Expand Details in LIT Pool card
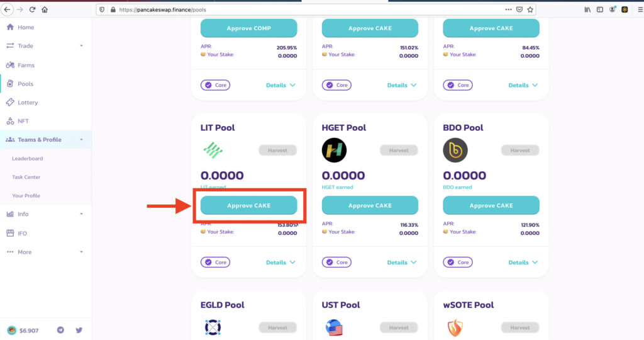The image size is (644, 340). point(280,263)
